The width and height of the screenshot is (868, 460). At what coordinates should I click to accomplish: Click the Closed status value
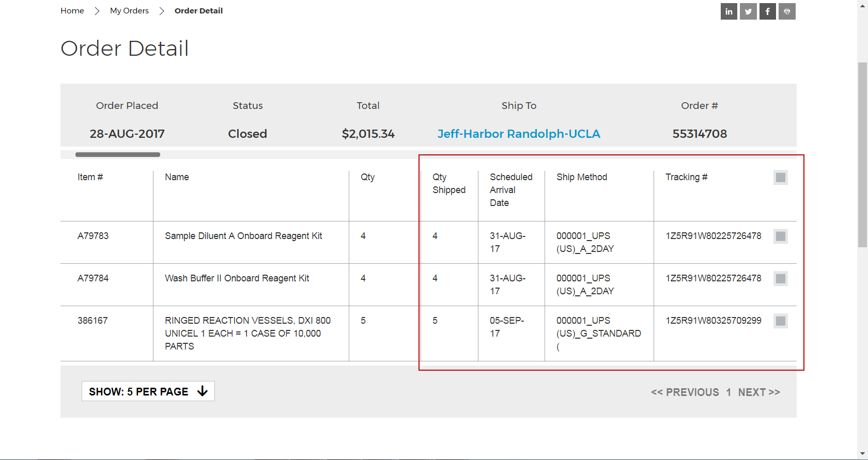247,134
